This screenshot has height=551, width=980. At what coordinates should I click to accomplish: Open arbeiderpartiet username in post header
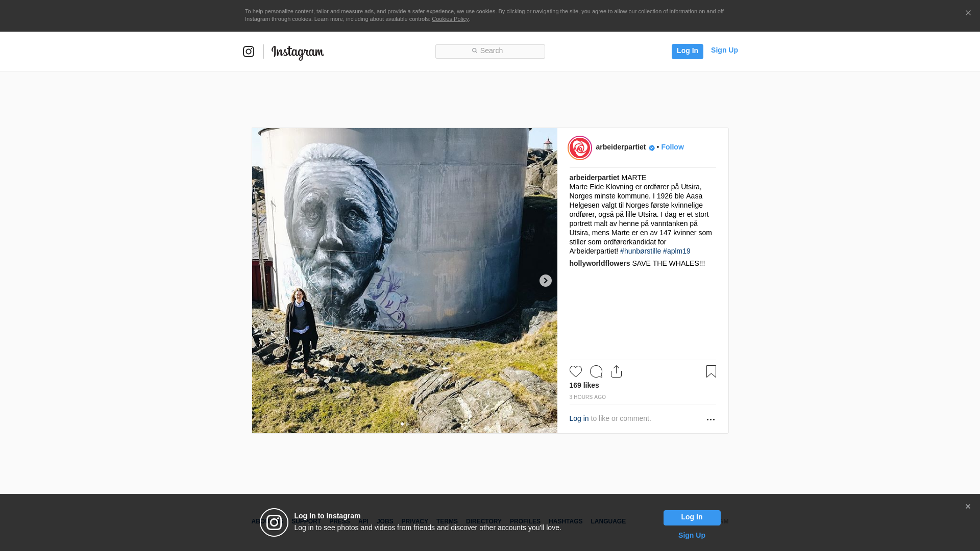click(621, 147)
